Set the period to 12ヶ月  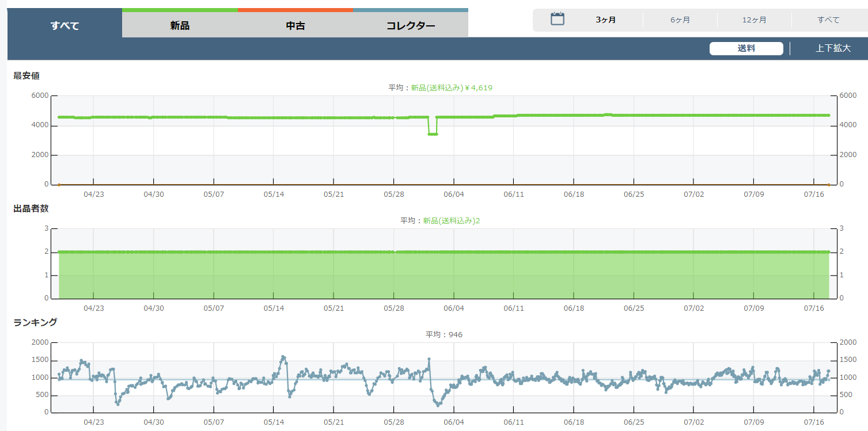coord(754,20)
